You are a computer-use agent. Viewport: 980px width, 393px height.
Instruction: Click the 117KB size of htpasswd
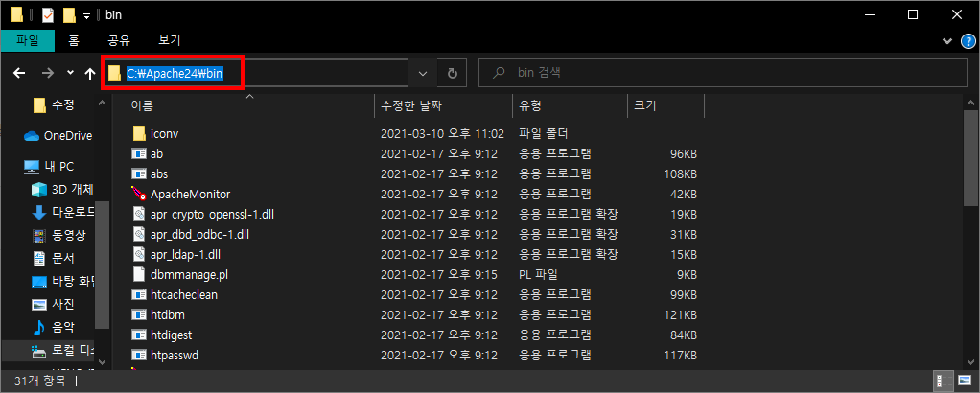[681, 355]
